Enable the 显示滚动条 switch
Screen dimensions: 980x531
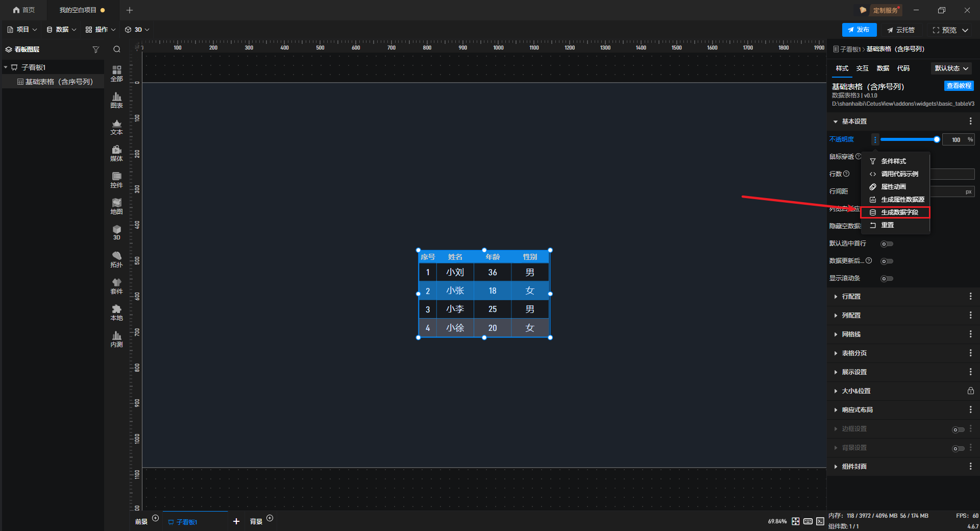[887, 279]
